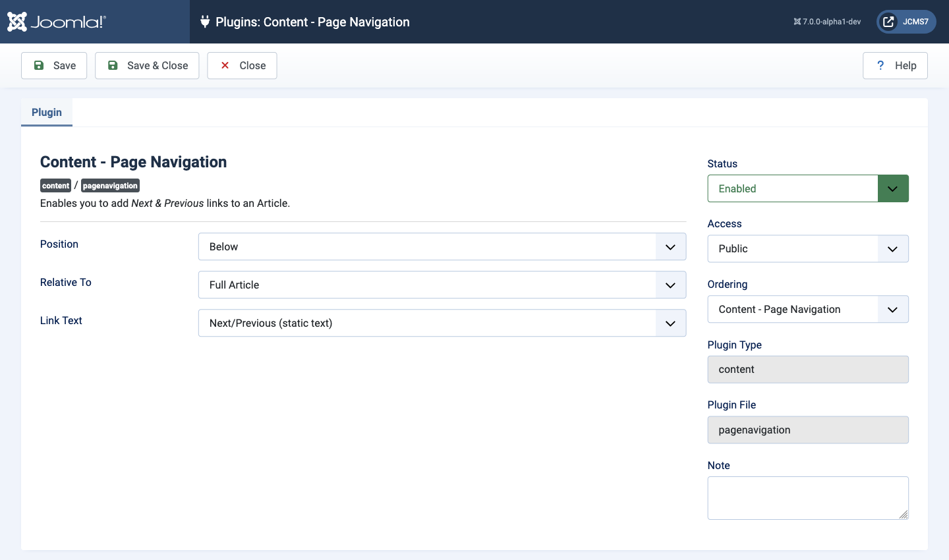The image size is (949, 560).
Task: Open the Relative To dropdown
Action: coord(442,285)
